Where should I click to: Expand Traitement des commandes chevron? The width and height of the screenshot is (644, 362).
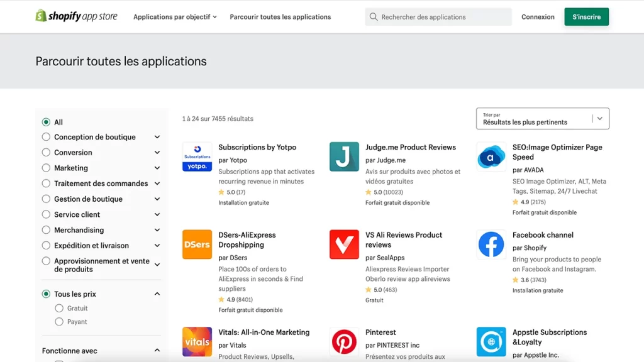157,184
